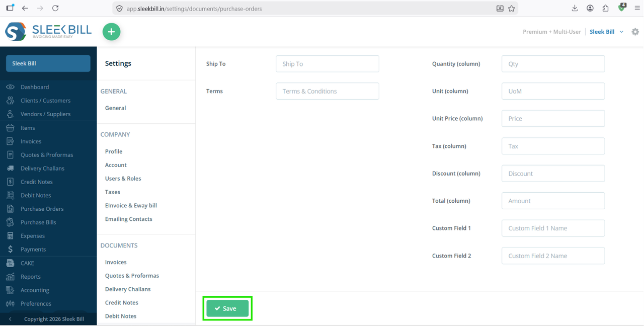Click the Invoices document icon
The image size is (644, 326).
[10, 141]
